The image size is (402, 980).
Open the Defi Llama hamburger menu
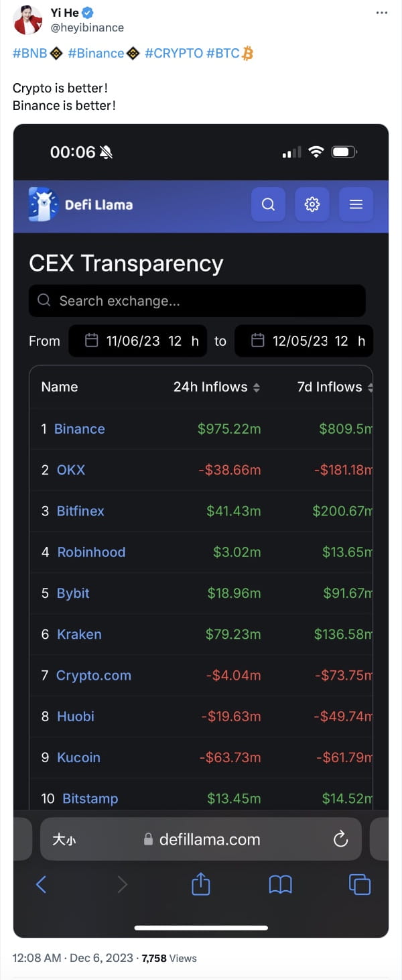point(356,204)
